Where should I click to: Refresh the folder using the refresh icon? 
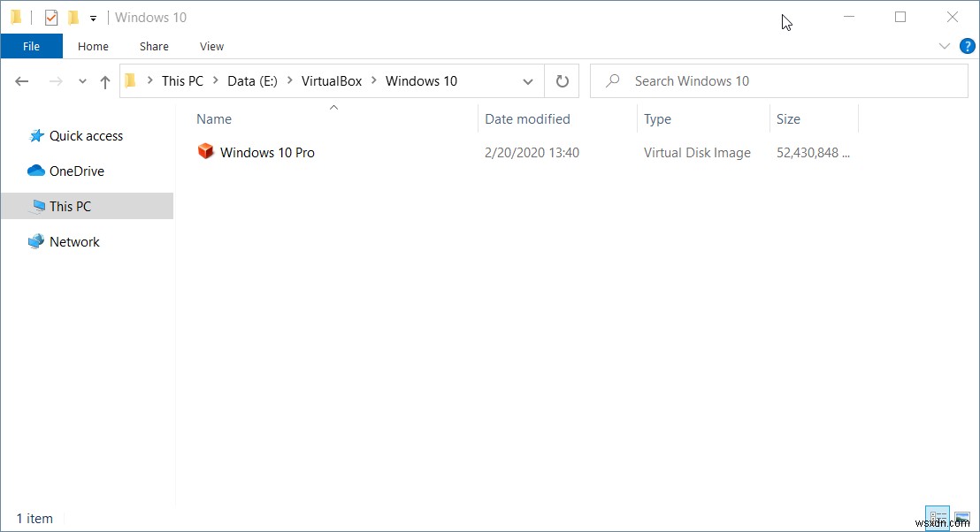pos(562,80)
